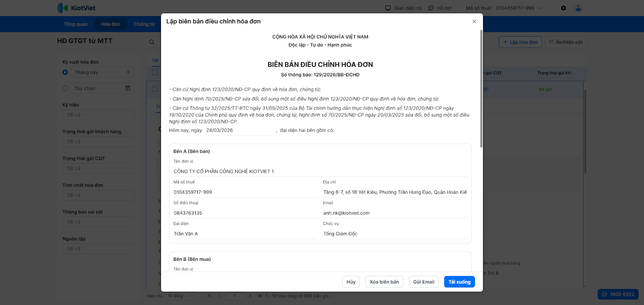This screenshot has width=644, height=305.
Task: Open the Hóa đơn menu tab
Action: click(x=110, y=24)
